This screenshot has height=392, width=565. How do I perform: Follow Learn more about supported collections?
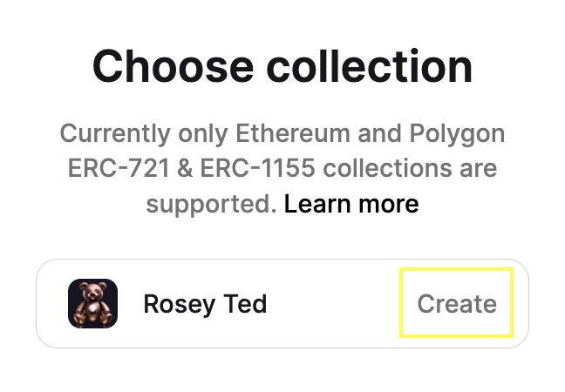351,204
